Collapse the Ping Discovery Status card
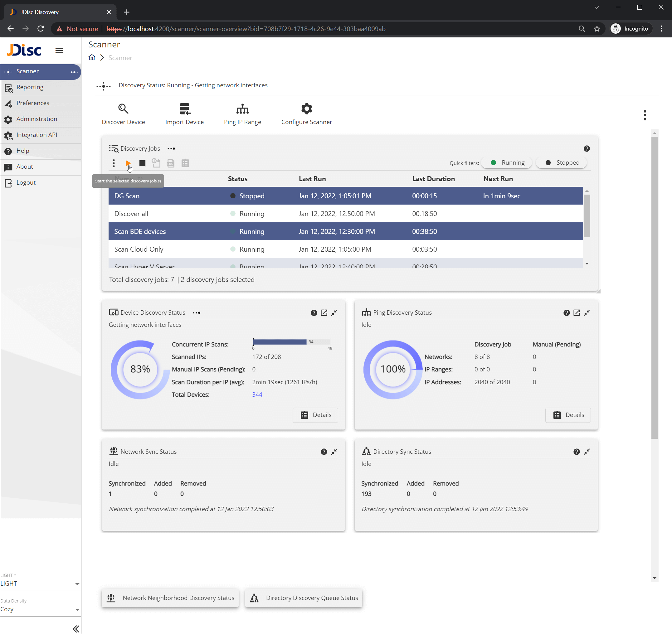This screenshot has width=672, height=634. tap(587, 312)
